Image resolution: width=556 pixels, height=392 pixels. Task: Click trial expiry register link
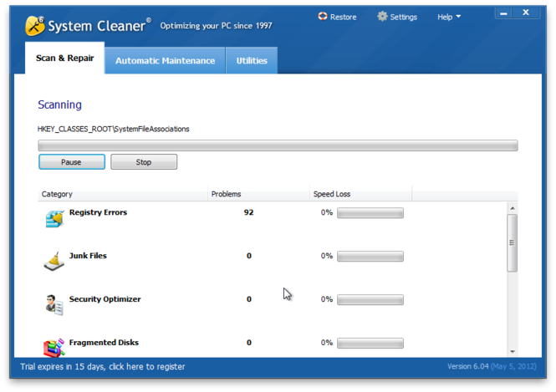103,366
